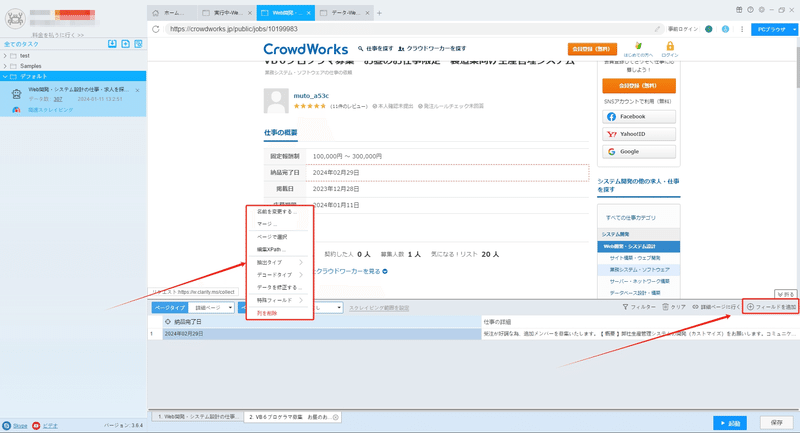Switch to the データ-We... tab
Image resolution: width=800 pixels, height=433 pixels.
(x=345, y=13)
